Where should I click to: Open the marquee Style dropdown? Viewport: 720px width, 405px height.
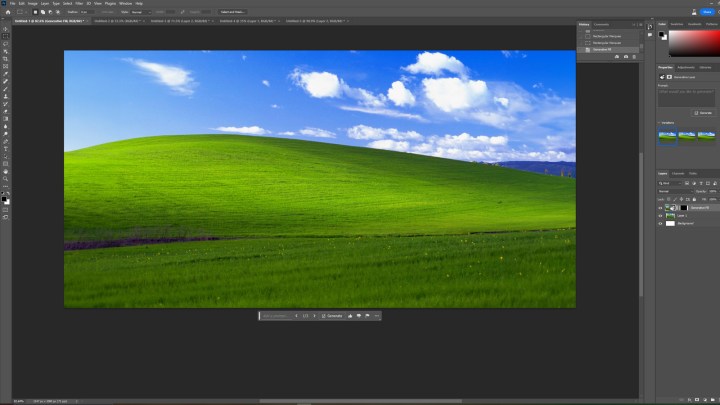click(141, 12)
